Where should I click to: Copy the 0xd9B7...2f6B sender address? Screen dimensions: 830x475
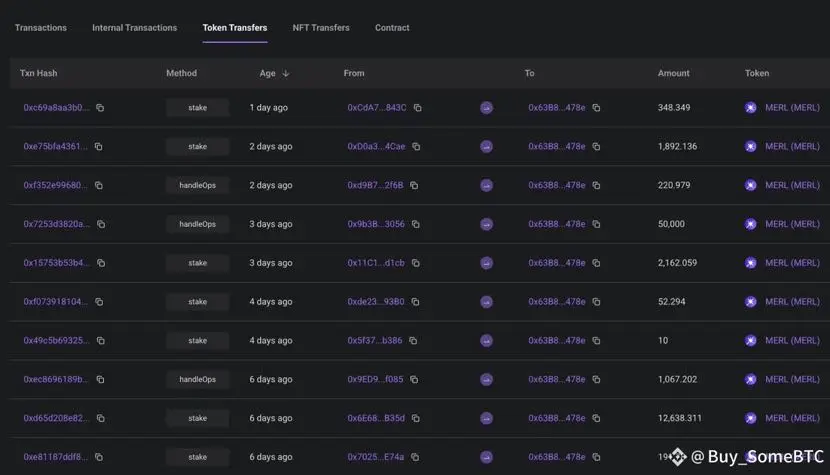pyautogui.click(x=414, y=186)
